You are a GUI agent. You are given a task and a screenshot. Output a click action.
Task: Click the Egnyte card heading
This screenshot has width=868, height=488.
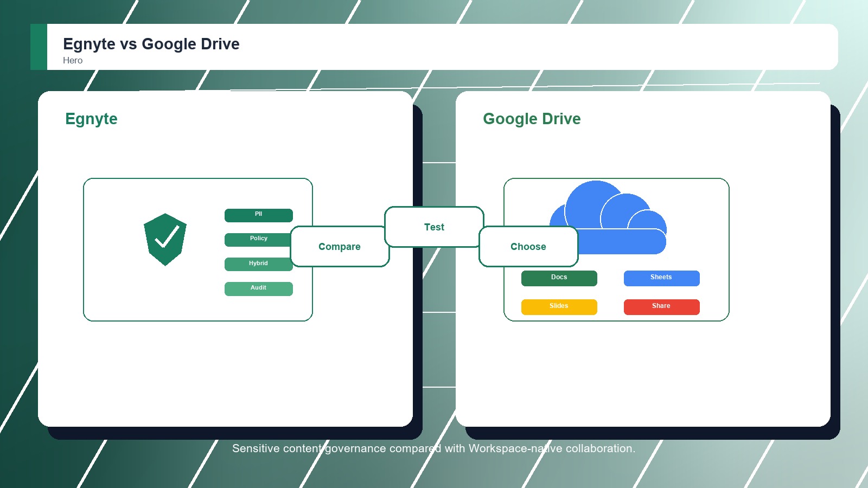91,119
